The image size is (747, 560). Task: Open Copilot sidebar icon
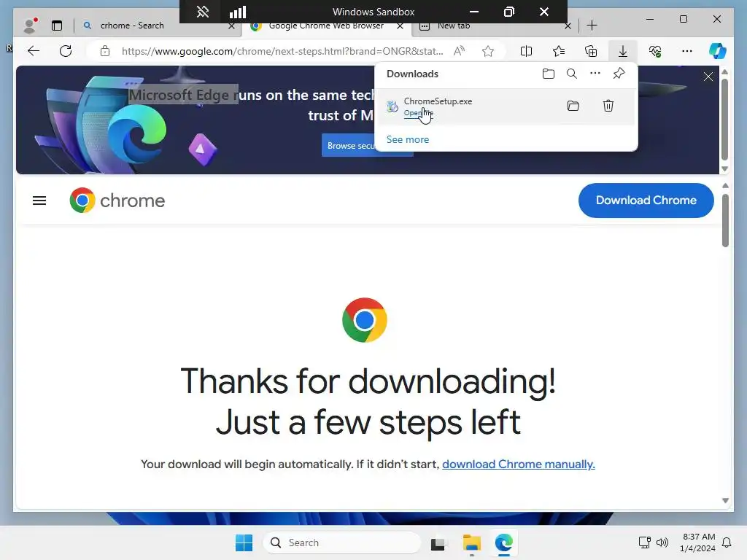(718, 51)
